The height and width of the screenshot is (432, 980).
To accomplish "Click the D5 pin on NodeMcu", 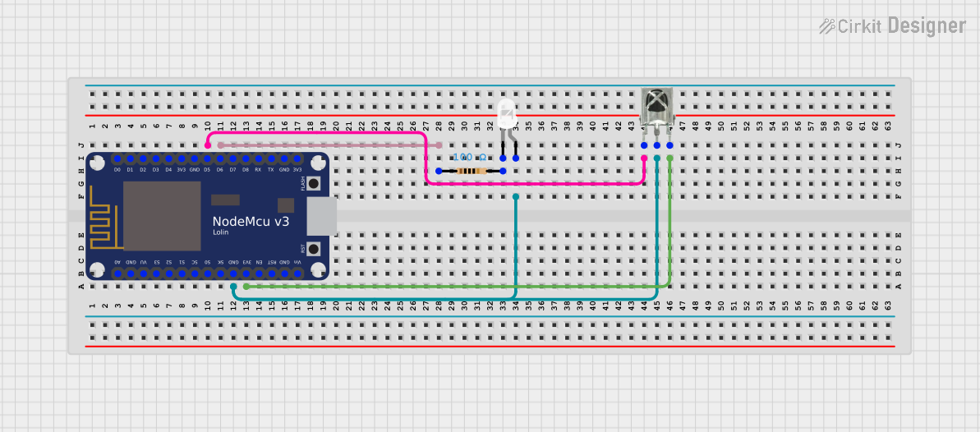I will (x=207, y=159).
